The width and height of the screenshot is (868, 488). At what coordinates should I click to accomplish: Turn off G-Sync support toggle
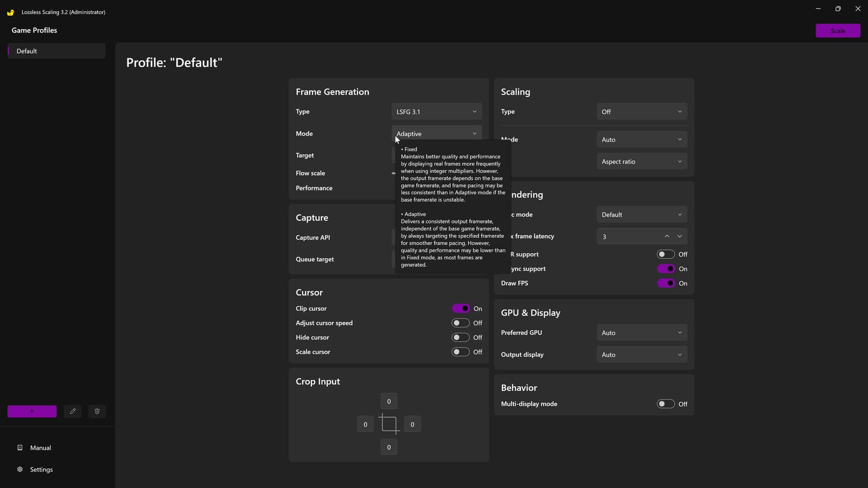click(666, 268)
